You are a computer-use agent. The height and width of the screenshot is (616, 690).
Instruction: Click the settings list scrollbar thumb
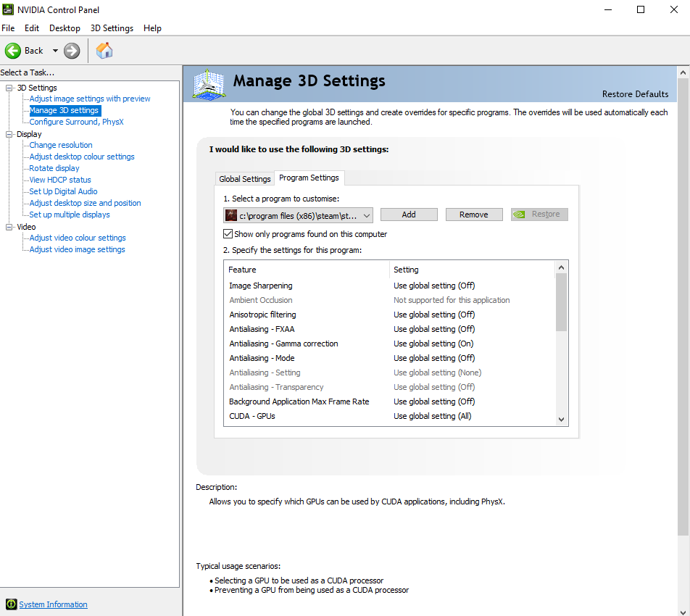coord(561,302)
